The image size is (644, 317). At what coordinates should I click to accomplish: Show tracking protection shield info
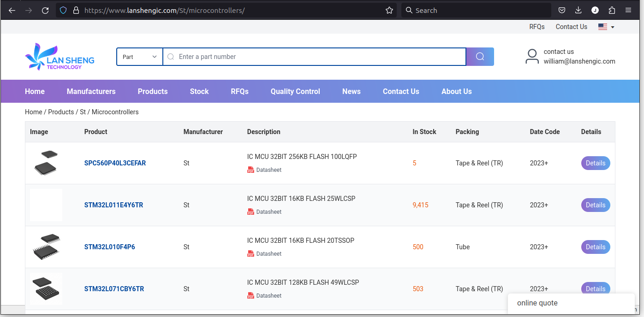click(64, 10)
